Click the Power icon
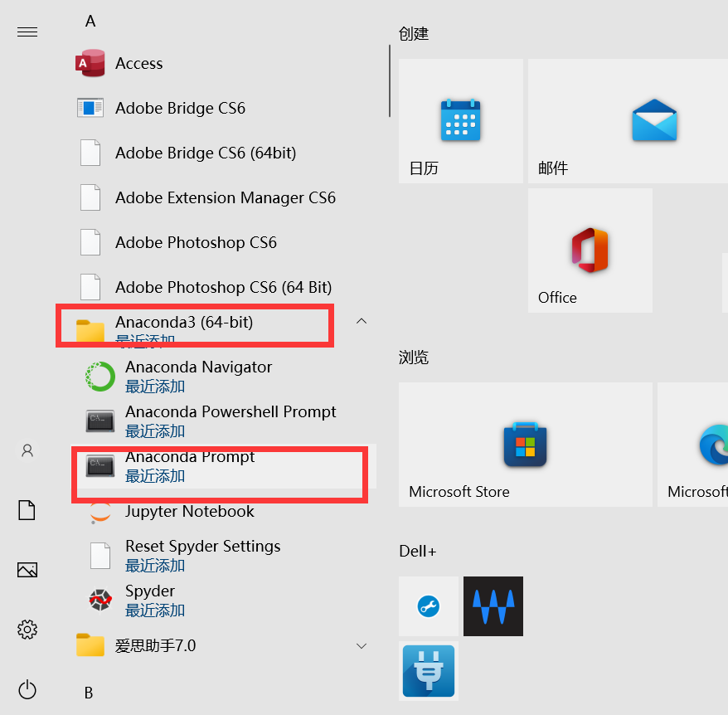The width and height of the screenshot is (728, 715). (x=27, y=689)
